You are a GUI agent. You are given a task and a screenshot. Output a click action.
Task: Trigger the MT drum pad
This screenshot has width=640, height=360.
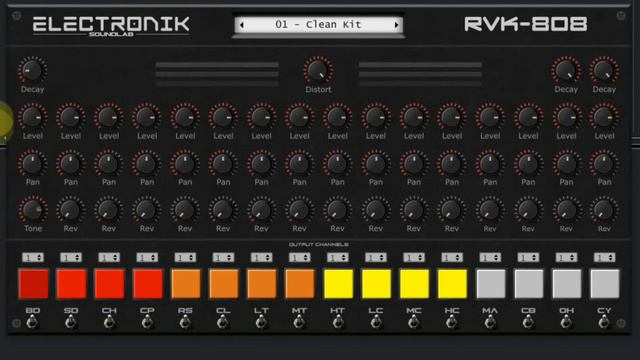coord(300,284)
